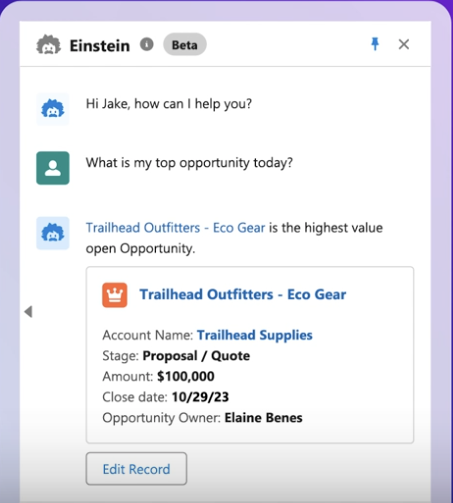The width and height of the screenshot is (453, 503).
Task: Click Einstein avatar beside the opportunity answer
Action: pyautogui.click(x=53, y=233)
